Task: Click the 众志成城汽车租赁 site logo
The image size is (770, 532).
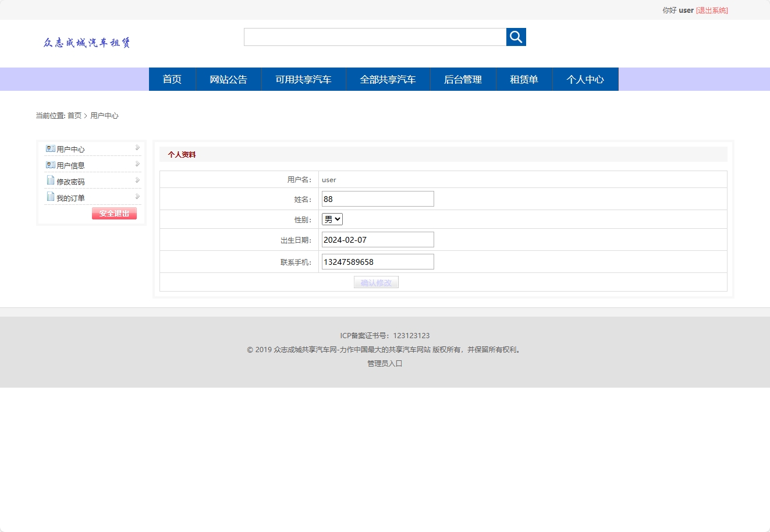Action: click(x=87, y=42)
